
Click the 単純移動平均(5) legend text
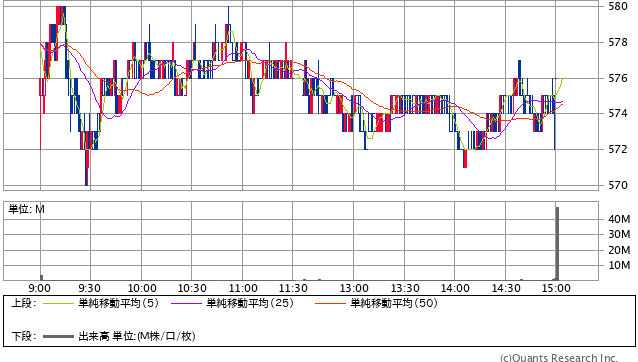pyautogui.click(x=118, y=303)
